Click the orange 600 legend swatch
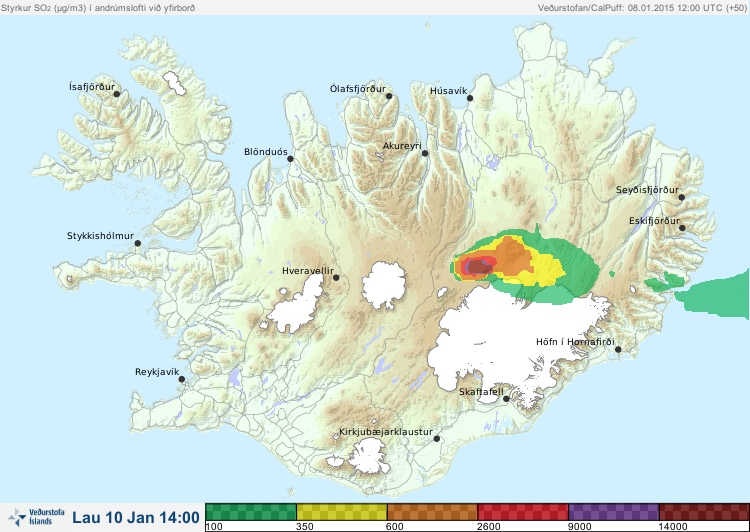 pos(432,512)
